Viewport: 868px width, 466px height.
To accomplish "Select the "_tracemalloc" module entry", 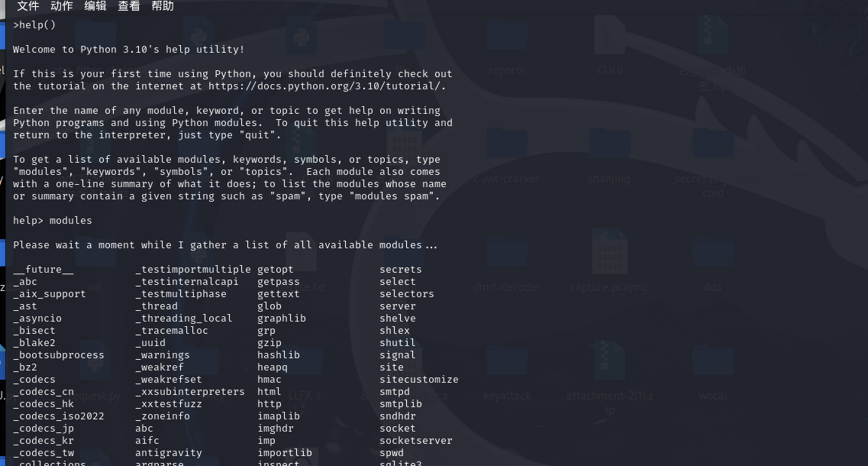I will coord(172,330).
